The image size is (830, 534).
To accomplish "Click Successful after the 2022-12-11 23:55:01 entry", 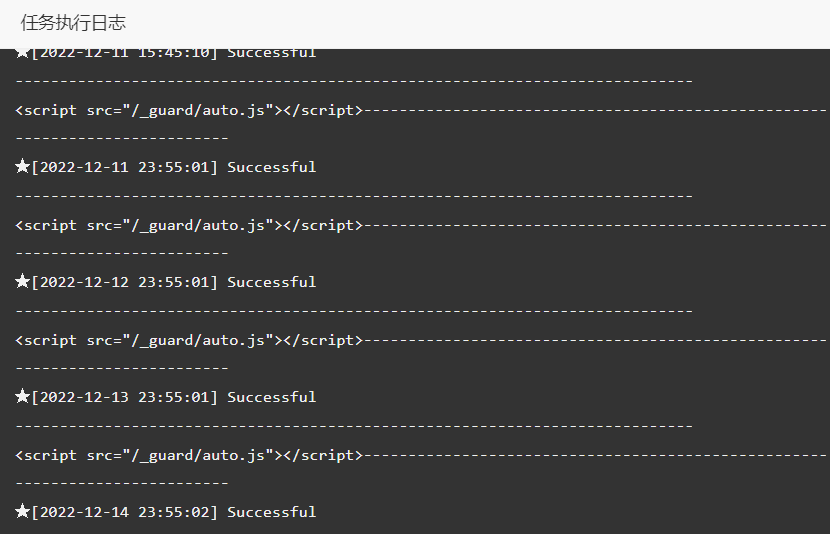I will pyautogui.click(x=272, y=167).
